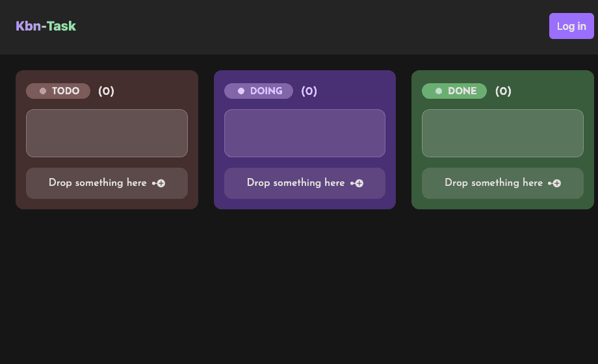Screen dimensions: 598x364
Task: Click the empty card slot in DOING
Action: [x=305, y=133]
